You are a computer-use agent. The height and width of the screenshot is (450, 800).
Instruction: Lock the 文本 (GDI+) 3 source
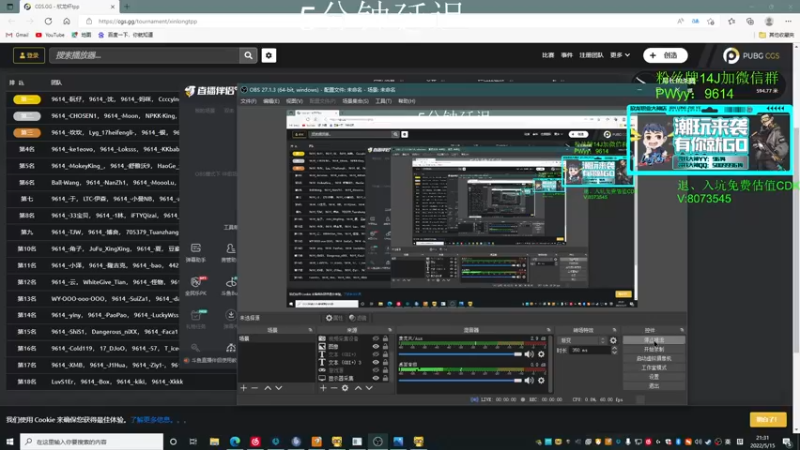(385, 362)
